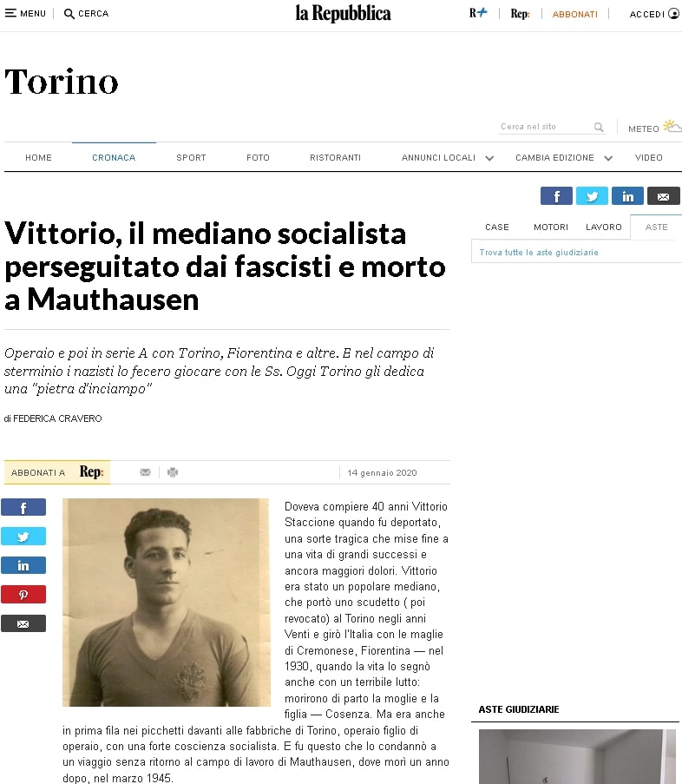682x784 pixels.
Task: Focus the 'Cerca nel sito' search field
Action: 545,127
